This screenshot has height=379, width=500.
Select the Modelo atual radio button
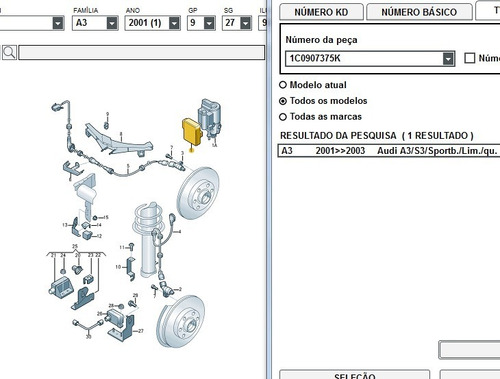(x=283, y=85)
